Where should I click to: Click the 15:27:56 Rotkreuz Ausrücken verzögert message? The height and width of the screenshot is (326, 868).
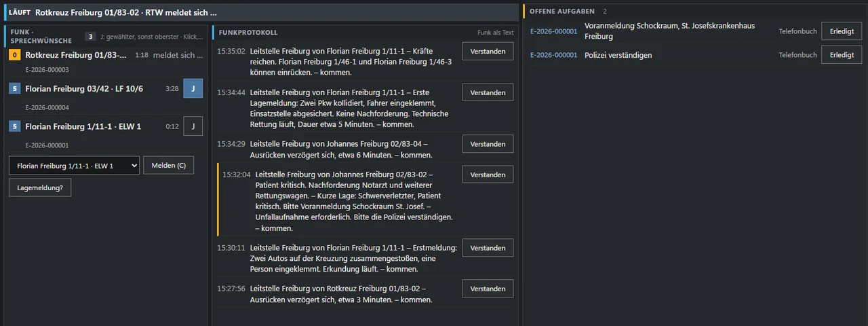[341, 294]
